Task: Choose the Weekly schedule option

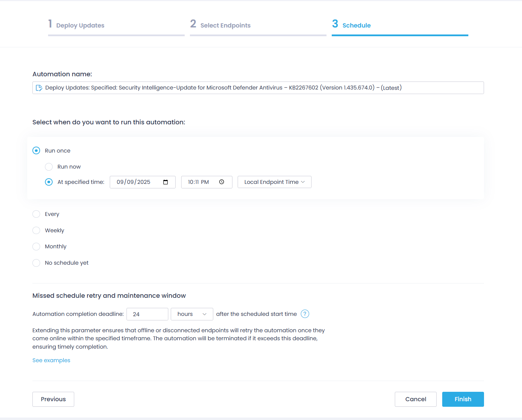Action: 36,231
